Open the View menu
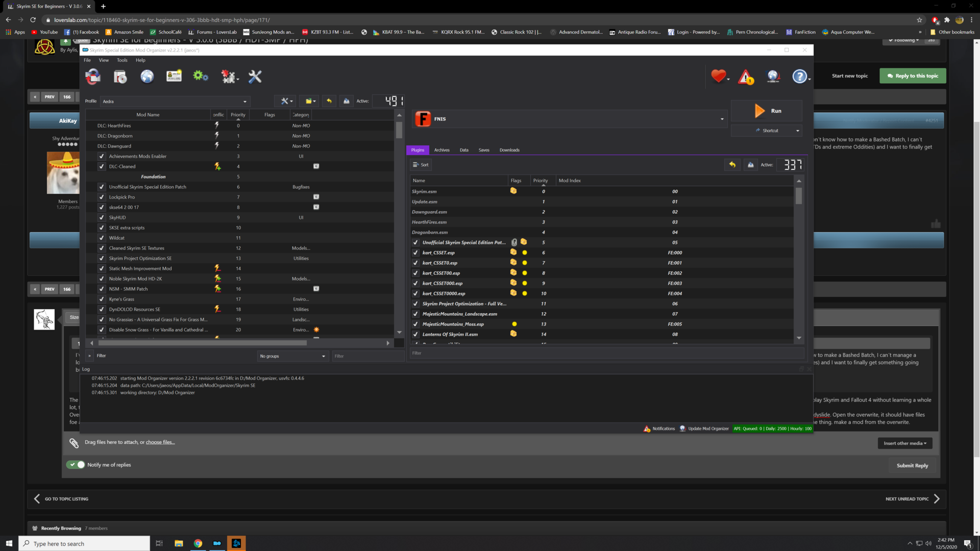 click(104, 60)
